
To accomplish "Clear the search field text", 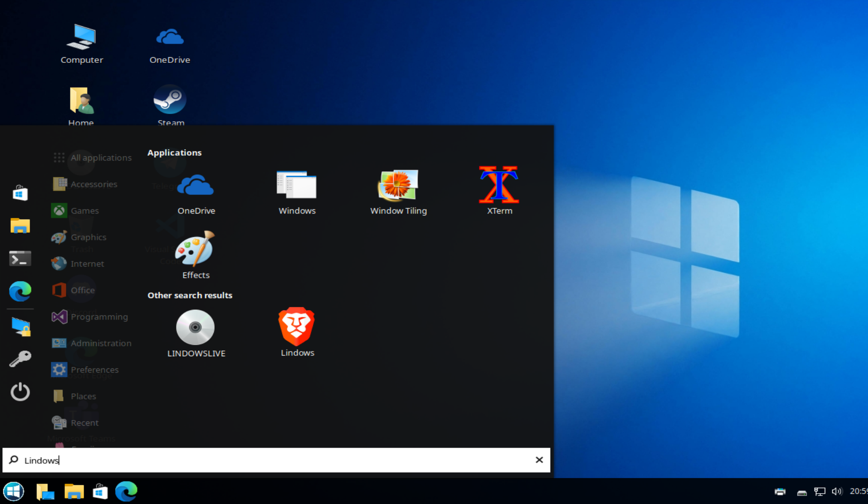I will pos(539,460).
